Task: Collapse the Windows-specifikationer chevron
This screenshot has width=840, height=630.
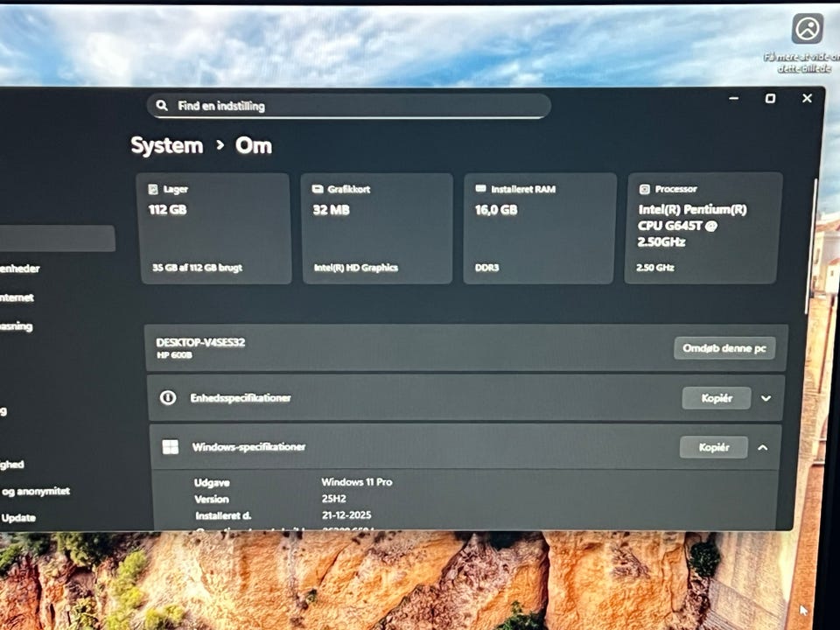Action: point(763,447)
